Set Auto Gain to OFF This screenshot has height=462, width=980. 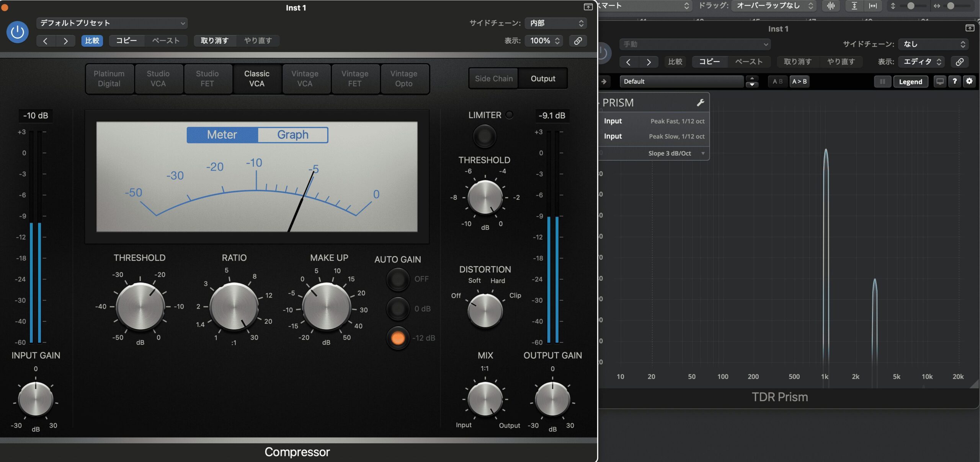click(x=398, y=279)
